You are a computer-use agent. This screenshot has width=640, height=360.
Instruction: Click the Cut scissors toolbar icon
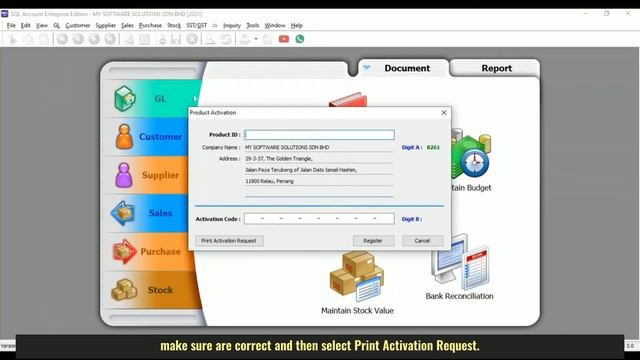13,39
